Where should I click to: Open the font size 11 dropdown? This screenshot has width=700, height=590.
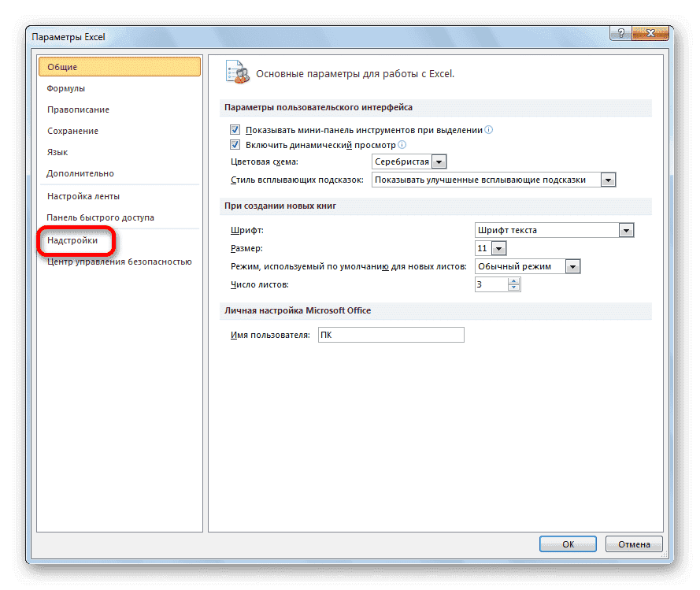(x=499, y=247)
